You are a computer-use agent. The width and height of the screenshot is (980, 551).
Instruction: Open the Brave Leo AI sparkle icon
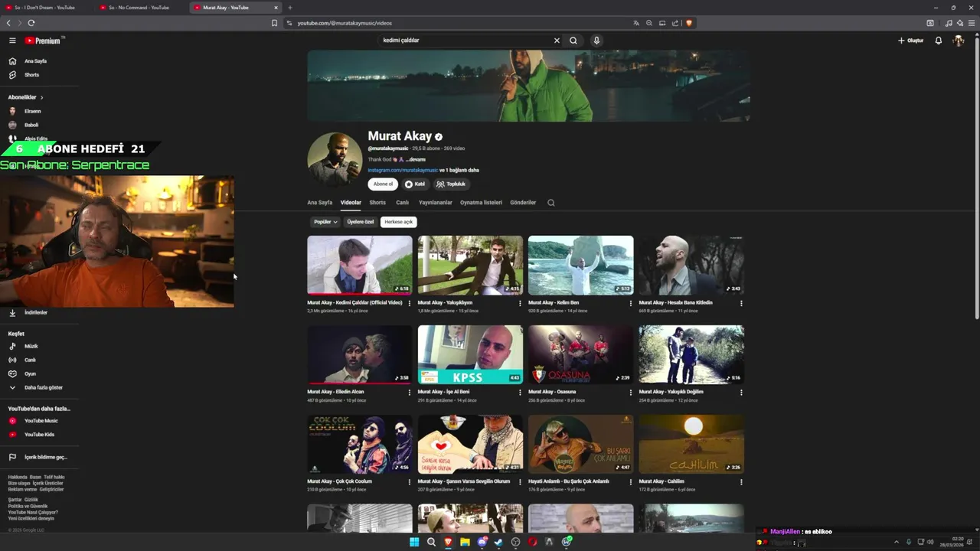[959, 23]
